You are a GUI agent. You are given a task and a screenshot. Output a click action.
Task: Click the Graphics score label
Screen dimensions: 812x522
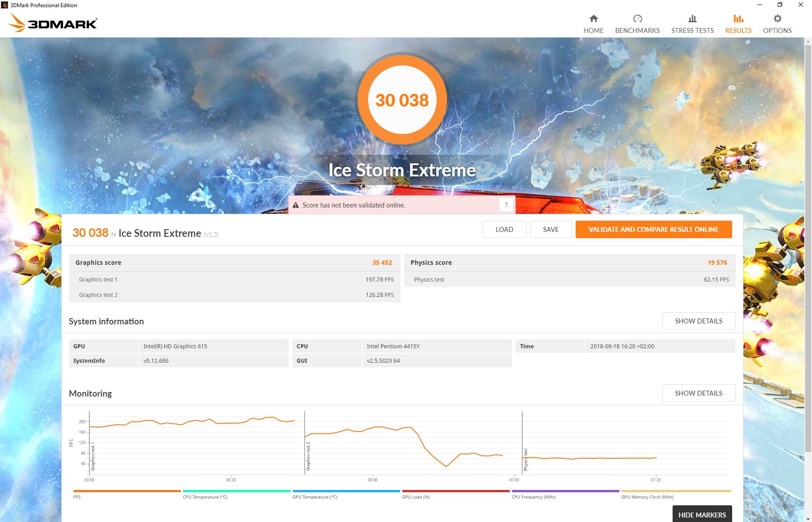tap(98, 263)
